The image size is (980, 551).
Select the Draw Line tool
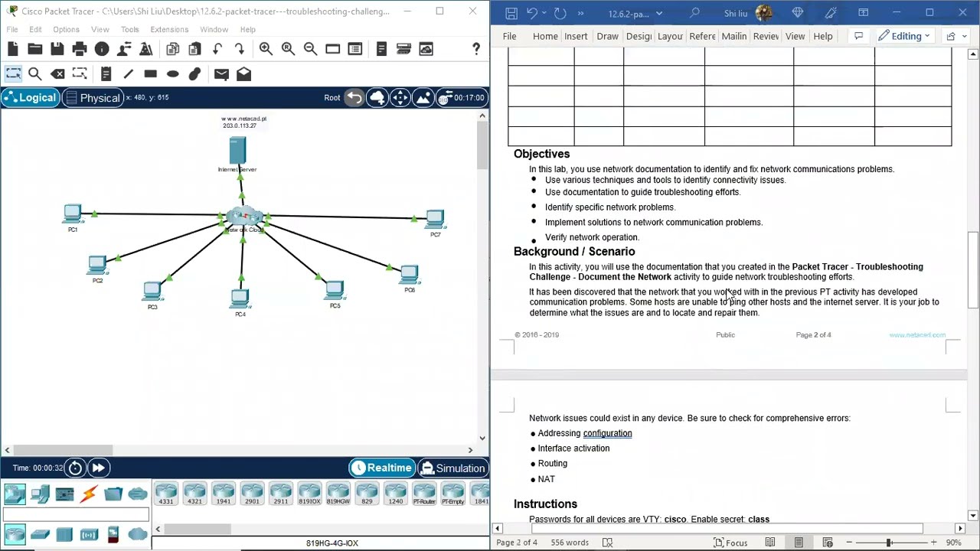tap(128, 74)
